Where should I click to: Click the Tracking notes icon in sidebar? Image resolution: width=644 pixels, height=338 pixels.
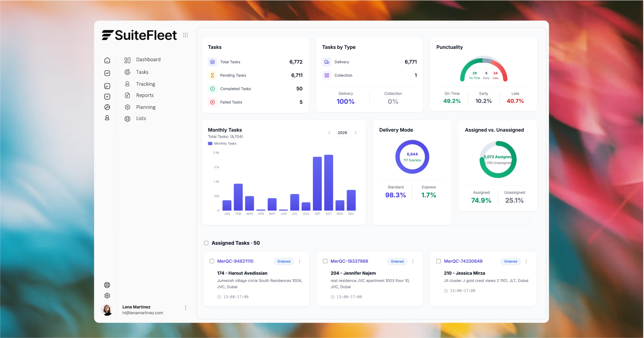(x=107, y=86)
